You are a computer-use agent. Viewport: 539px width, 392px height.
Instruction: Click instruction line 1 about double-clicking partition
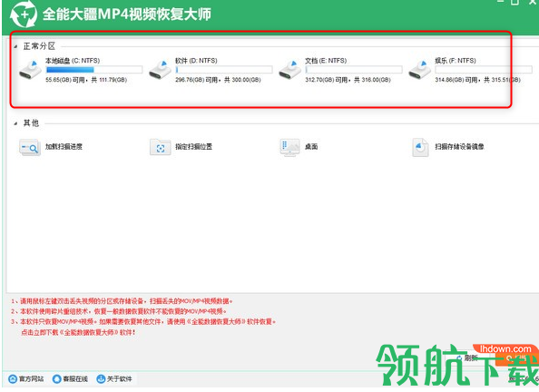pos(122,301)
